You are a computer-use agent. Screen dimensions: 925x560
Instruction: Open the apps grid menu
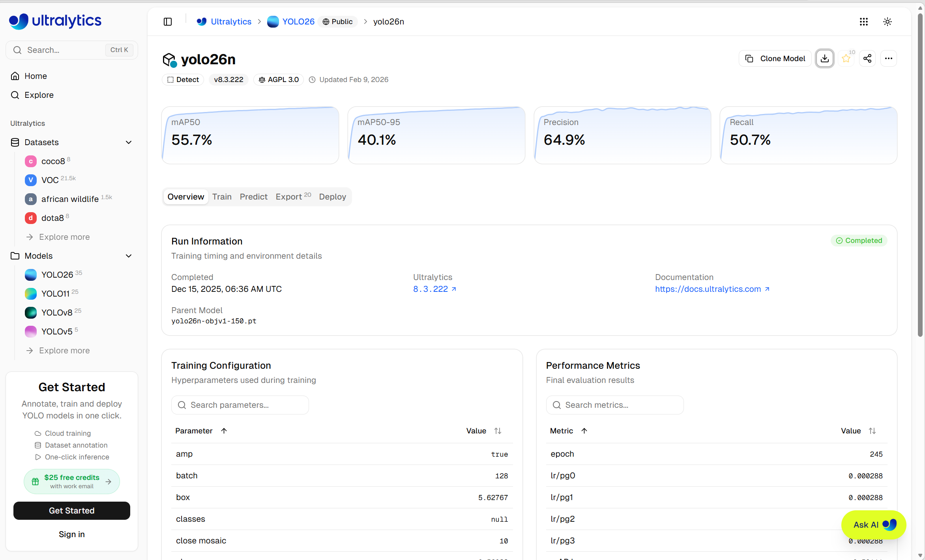864,22
